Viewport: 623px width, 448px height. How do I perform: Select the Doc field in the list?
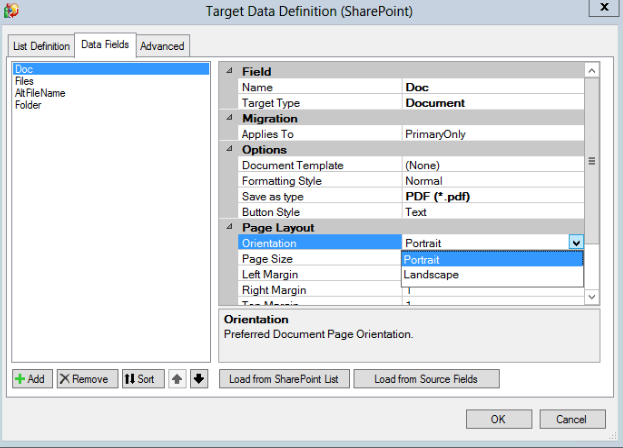pyautogui.click(x=111, y=69)
